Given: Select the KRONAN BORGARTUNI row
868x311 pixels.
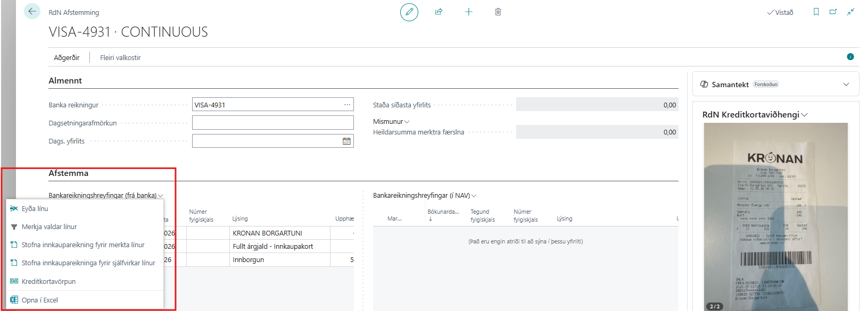Looking at the screenshot, I should (x=267, y=233).
